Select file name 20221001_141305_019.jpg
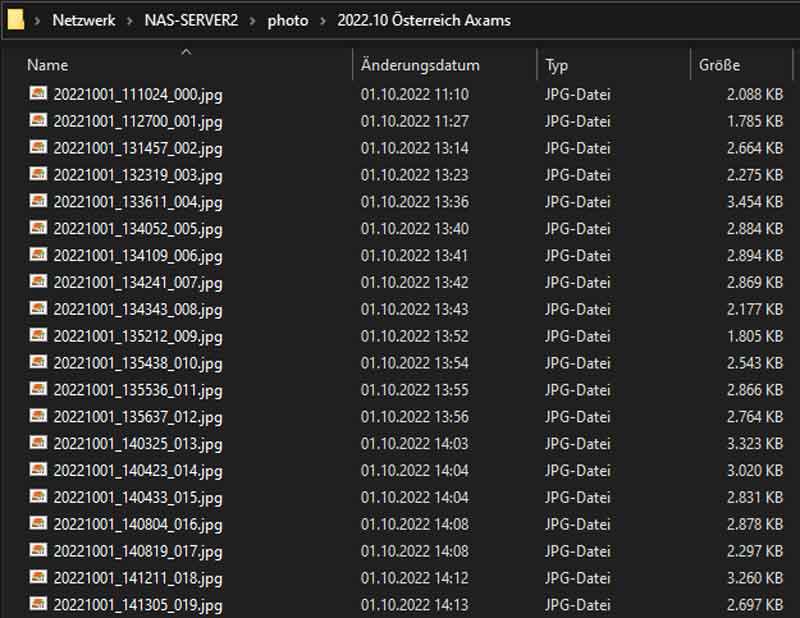This screenshot has width=800, height=618. click(138, 606)
